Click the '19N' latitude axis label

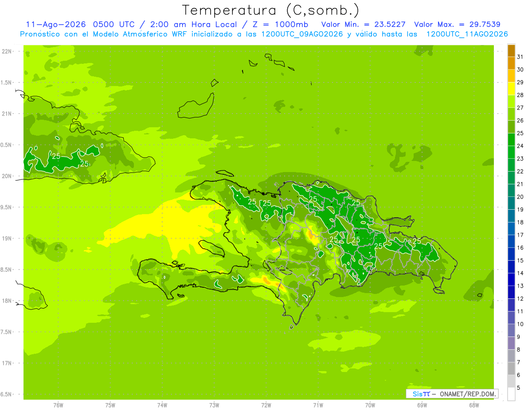pos(7,239)
